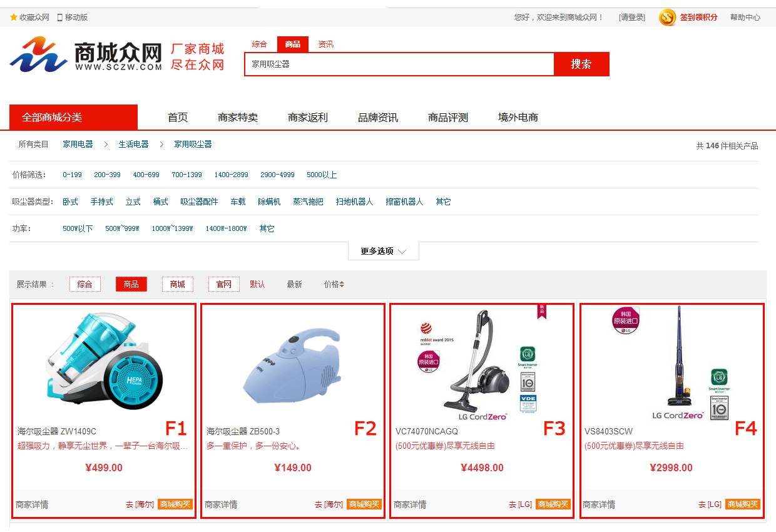
Task: Filter power by 1400W-1800W
Action: click(x=226, y=228)
